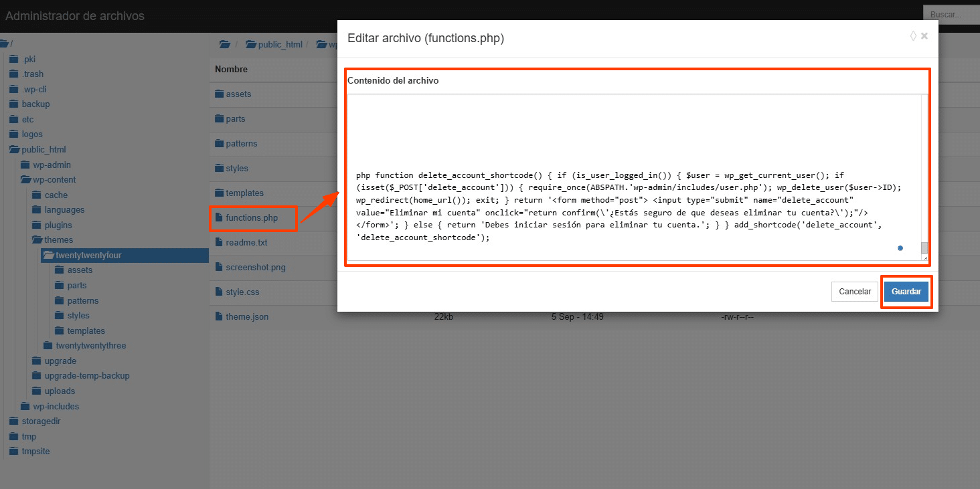The height and width of the screenshot is (489, 980).
Task: Open the plugins folder in tree
Action: coord(58,225)
